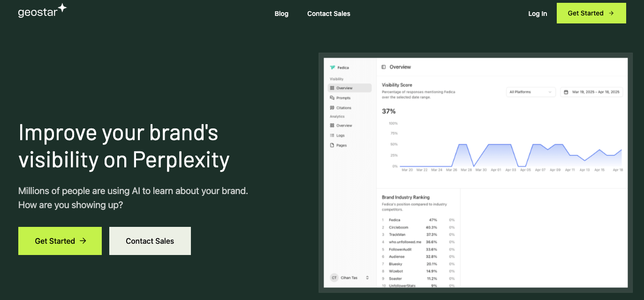Click the geostar logo
The image size is (644, 300).
point(42,11)
